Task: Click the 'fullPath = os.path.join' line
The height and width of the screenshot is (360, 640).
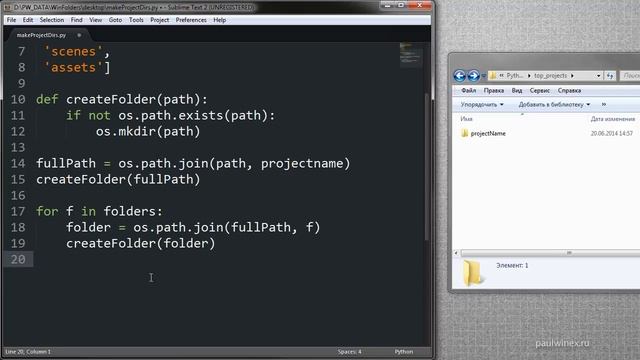Action: point(193,163)
